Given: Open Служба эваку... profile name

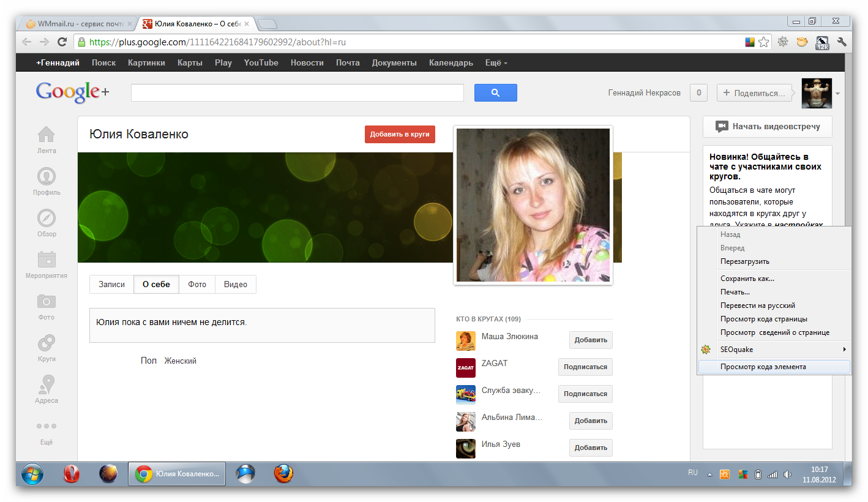Looking at the screenshot, I should [511, 390].
